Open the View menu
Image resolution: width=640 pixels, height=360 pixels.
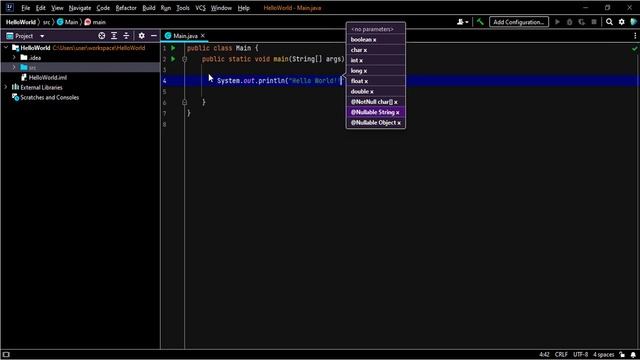[x=57, y=8]
